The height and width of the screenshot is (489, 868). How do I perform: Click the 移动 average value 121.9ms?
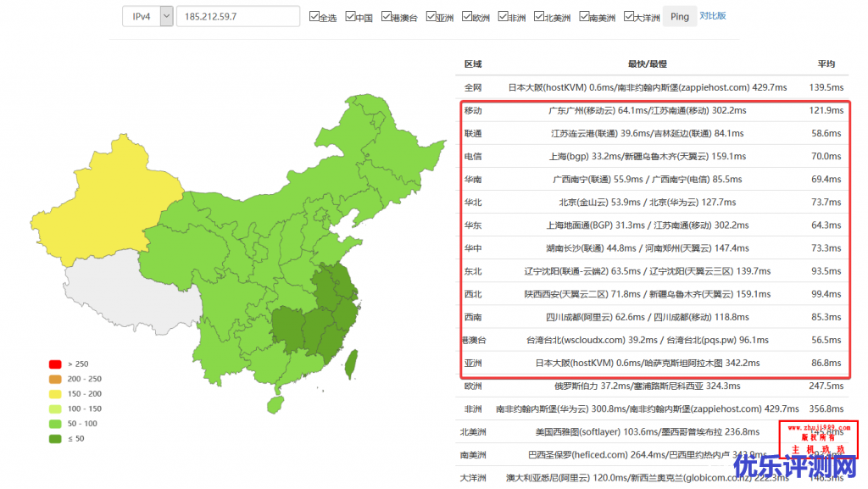tap(826, 111)
